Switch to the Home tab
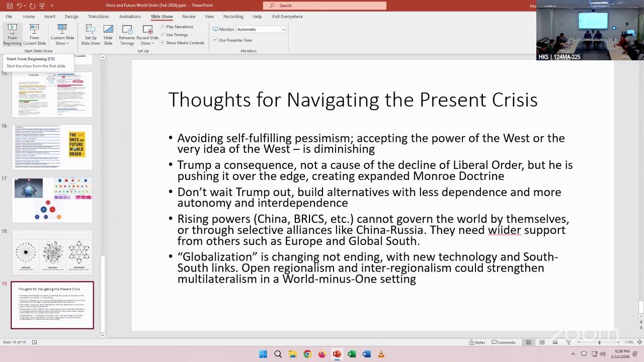 click(x=29, y=17)
